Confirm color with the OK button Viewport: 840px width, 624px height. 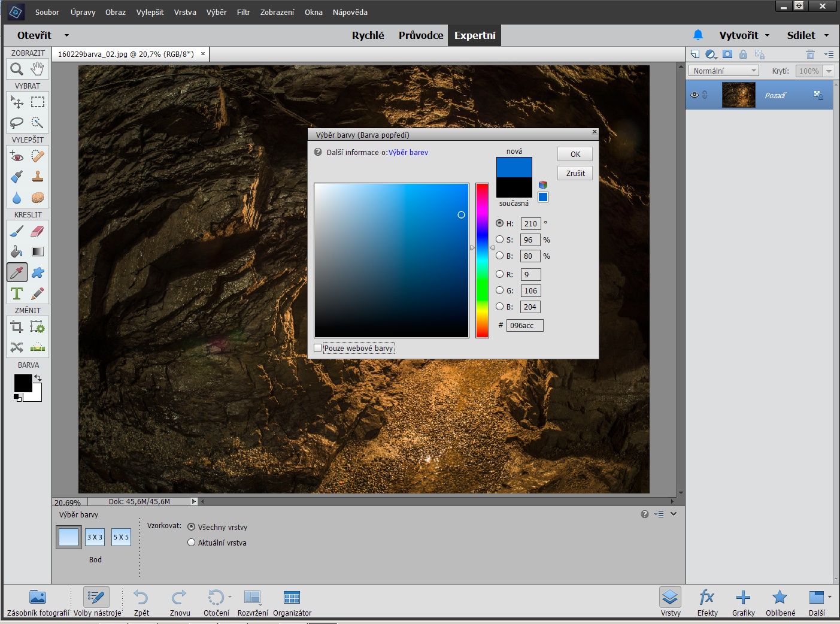575,154
